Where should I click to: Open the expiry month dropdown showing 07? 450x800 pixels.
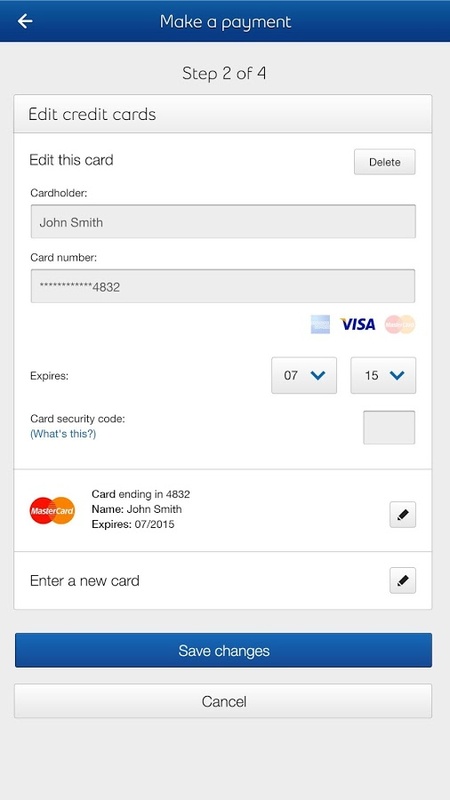click(304, 376)
